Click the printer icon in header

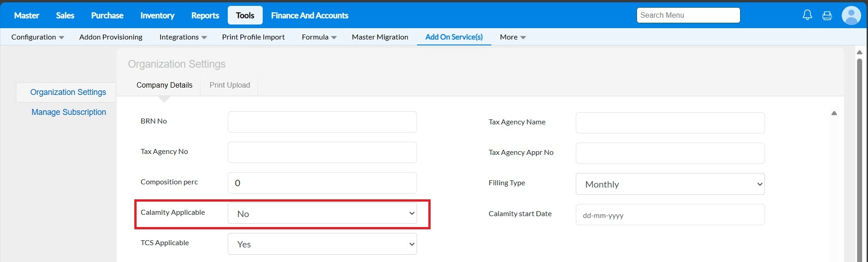(x=827, y=15)
